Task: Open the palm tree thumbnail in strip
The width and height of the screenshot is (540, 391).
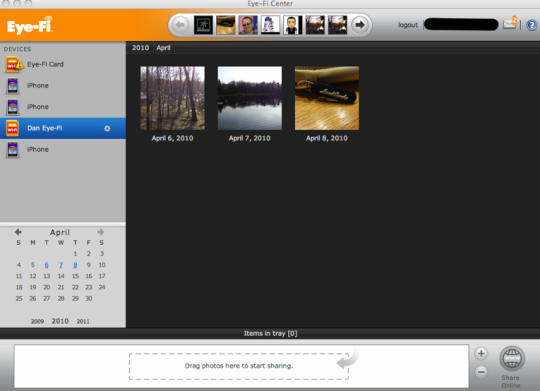Action: (203, 25)
